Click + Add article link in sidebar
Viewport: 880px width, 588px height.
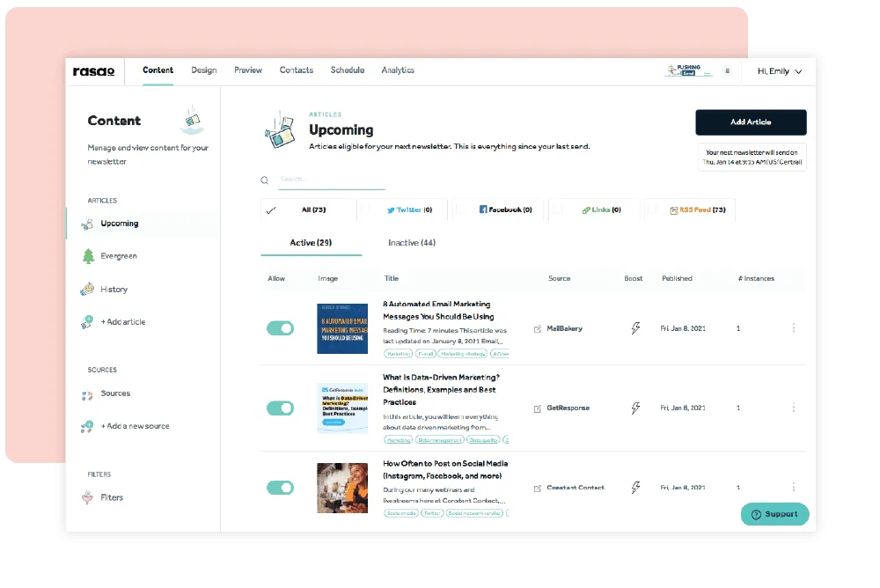click(x=123, y=322)
